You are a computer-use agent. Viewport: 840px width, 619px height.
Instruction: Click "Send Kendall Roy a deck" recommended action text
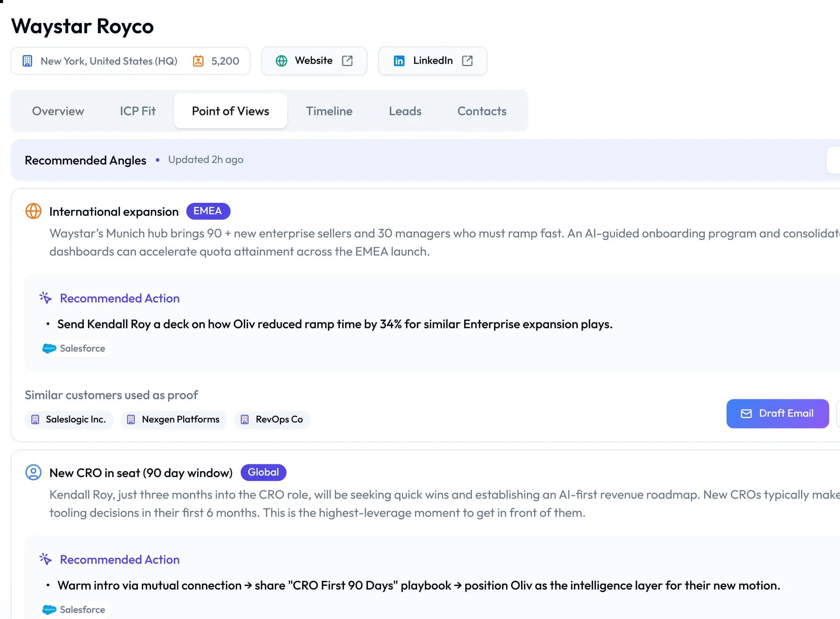(x=335, y=324)
